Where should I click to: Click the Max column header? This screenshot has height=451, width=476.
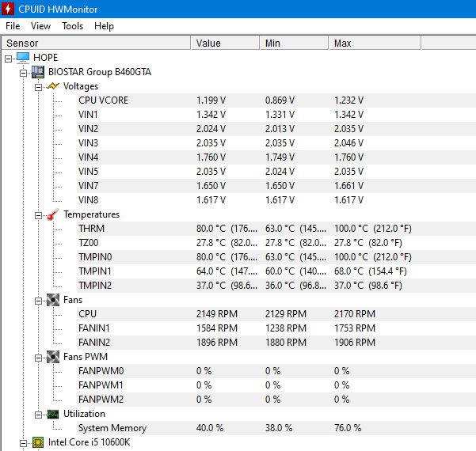375,43
